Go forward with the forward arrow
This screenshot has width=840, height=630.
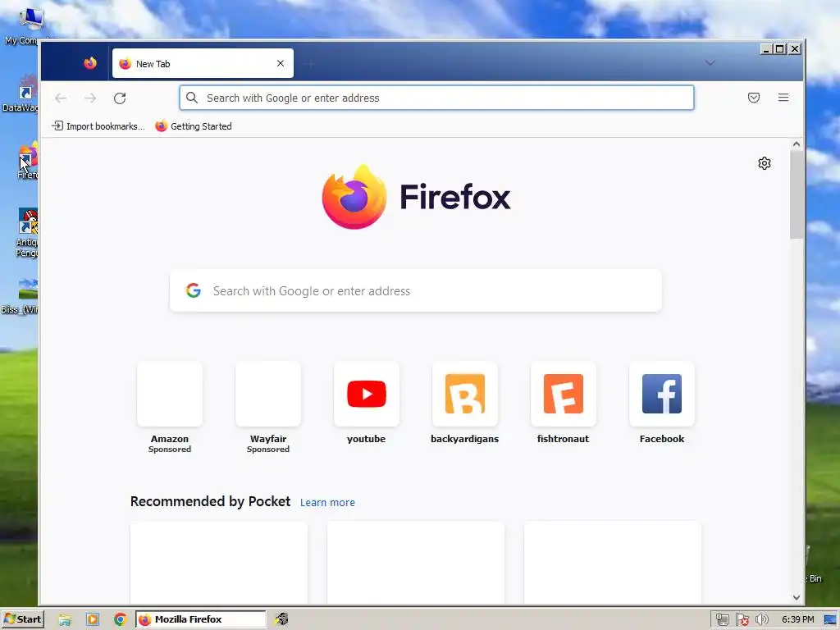90,98
